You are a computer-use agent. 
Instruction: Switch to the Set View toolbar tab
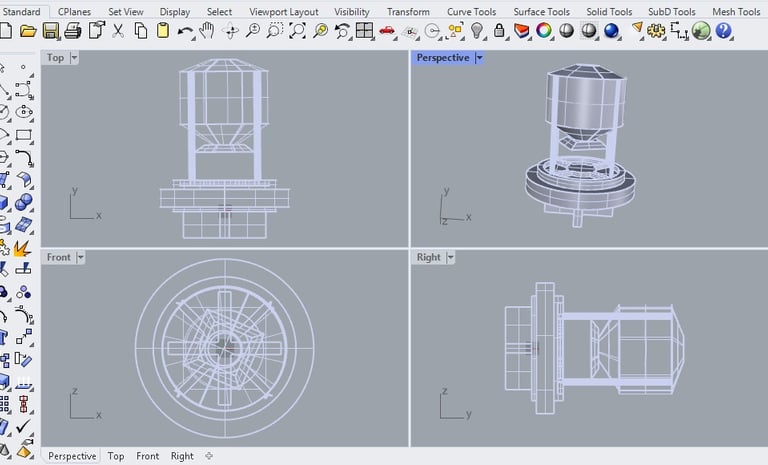[x=126, y=12]
